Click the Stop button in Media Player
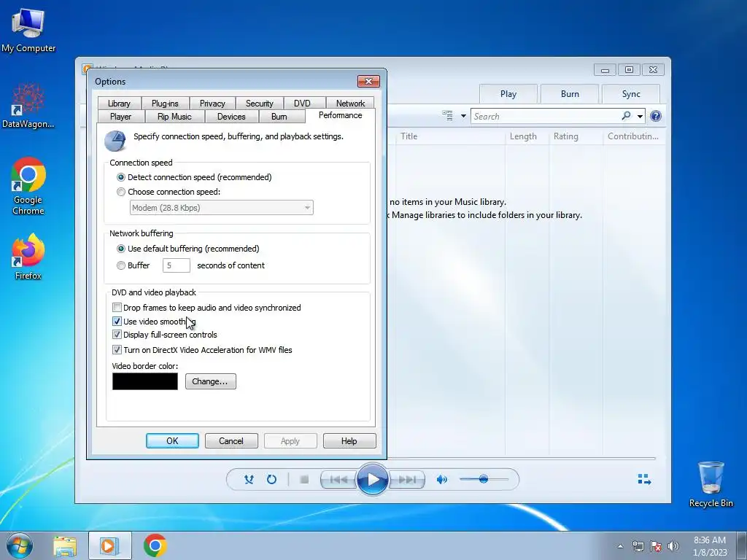747x560 pixels. coord(304,480)
